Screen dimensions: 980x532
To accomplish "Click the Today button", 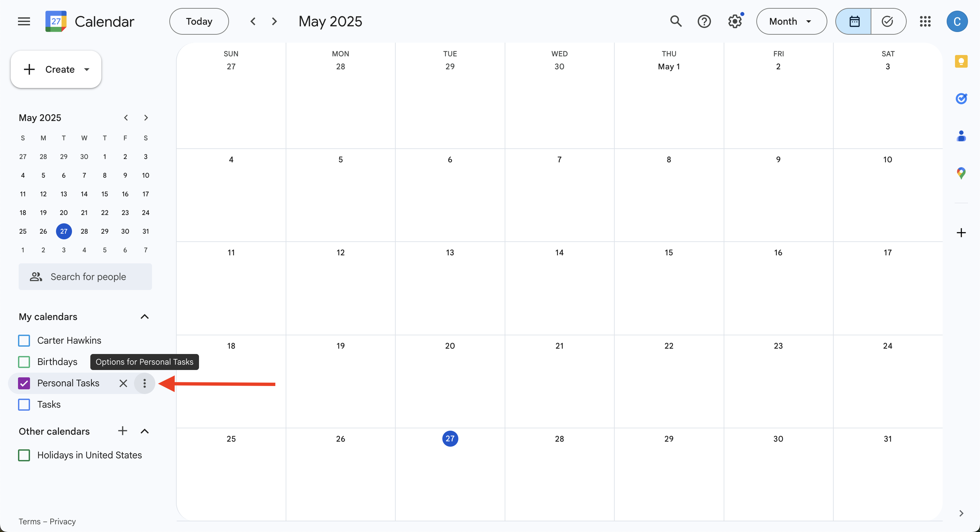I will (199, 21).
